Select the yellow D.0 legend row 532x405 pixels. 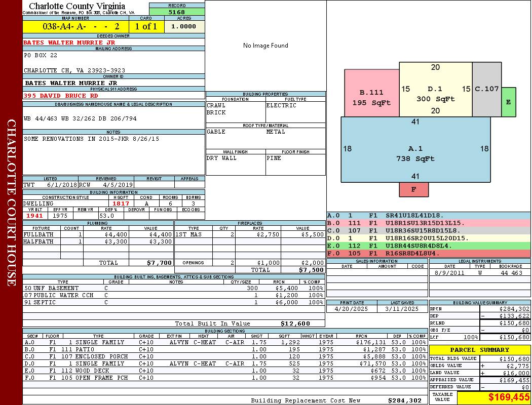click(428, 238)
